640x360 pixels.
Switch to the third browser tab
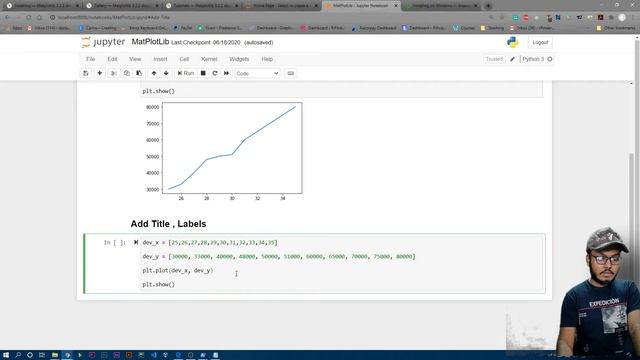pyautogui.click(x=202, y=6)
